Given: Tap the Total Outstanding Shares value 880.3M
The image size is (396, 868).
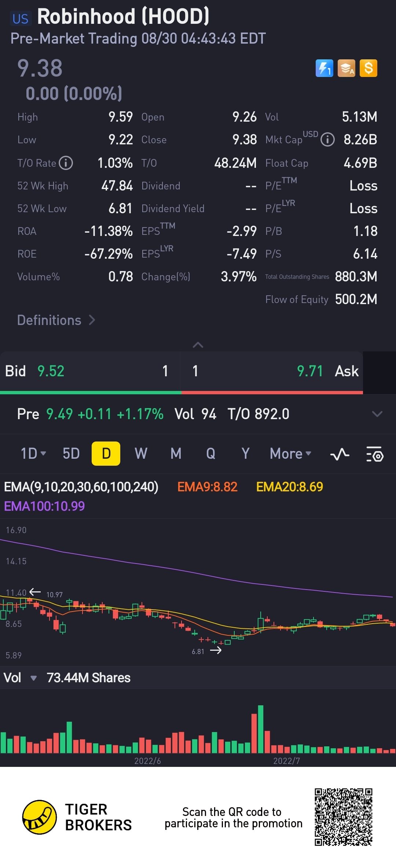Looking at the screenshot, I should (356, 277).
